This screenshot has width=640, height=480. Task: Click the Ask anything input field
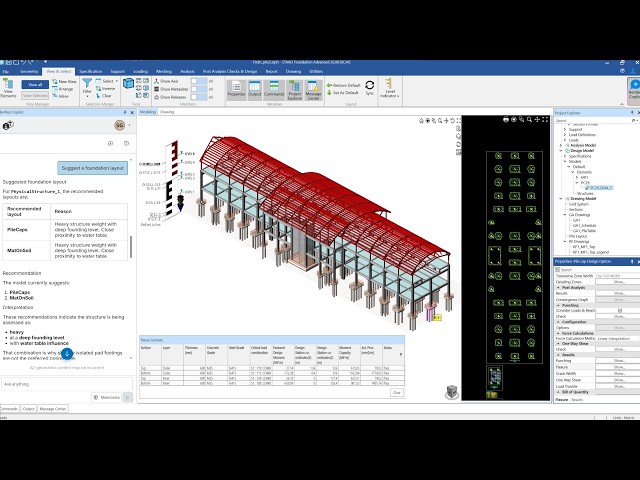(x=67, y=384)
